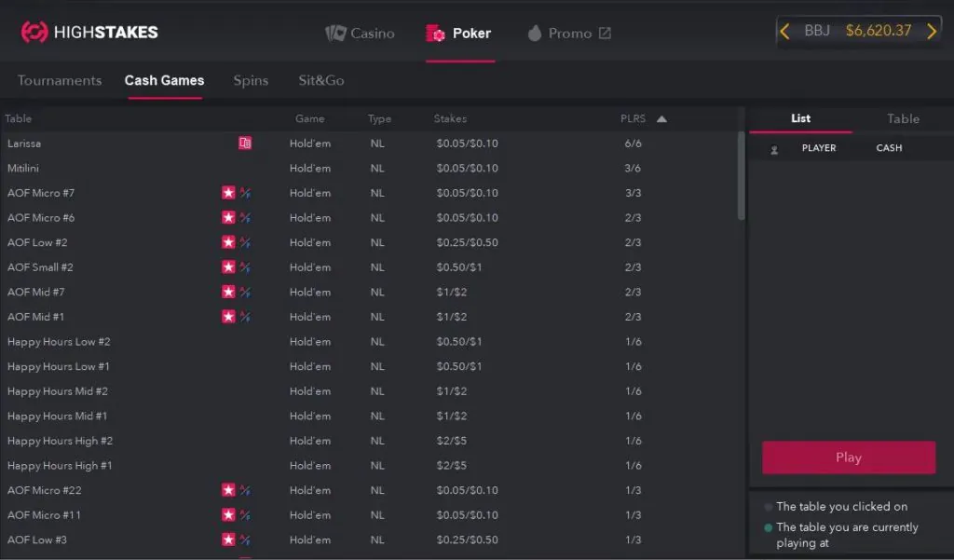Show next jackpot with right arrow

click(931, 31)
